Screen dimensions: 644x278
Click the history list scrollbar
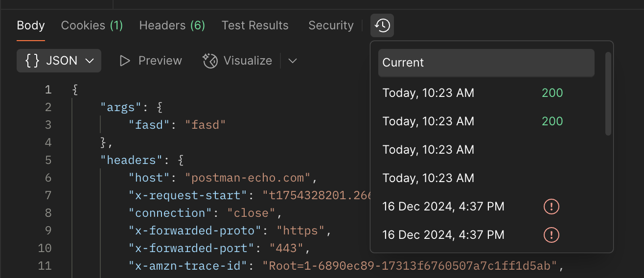coord(608,93)
